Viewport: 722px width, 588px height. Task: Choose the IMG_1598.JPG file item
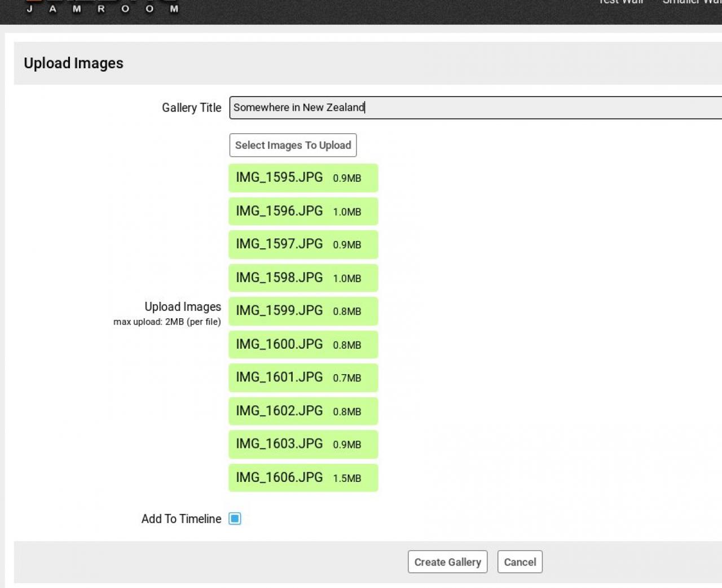(303, 278)
